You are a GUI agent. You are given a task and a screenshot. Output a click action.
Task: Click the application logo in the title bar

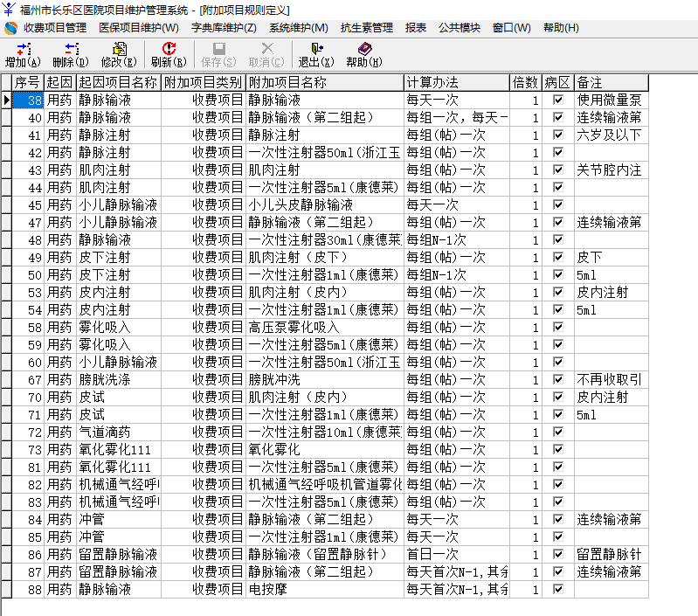(x=9, y=9)
